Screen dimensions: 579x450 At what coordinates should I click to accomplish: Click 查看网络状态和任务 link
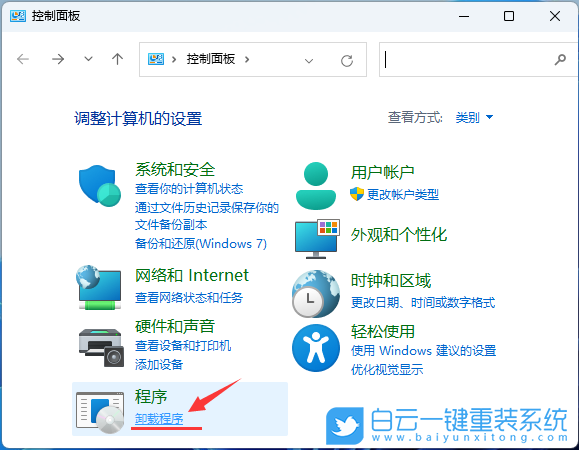click(189, 298)
